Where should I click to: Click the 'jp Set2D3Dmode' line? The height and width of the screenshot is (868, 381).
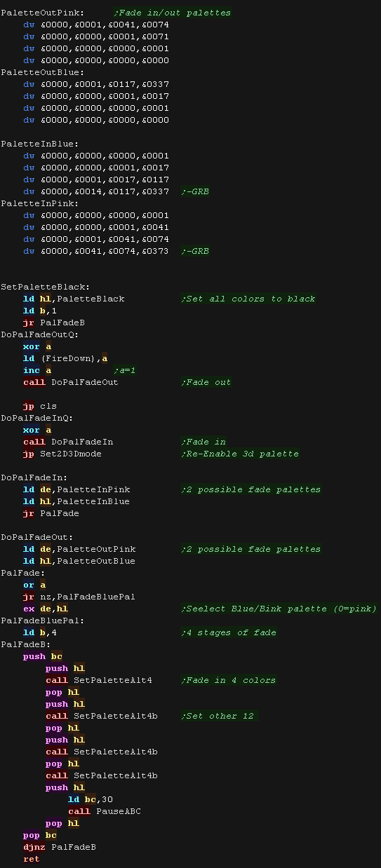click(x=62, y=454)
